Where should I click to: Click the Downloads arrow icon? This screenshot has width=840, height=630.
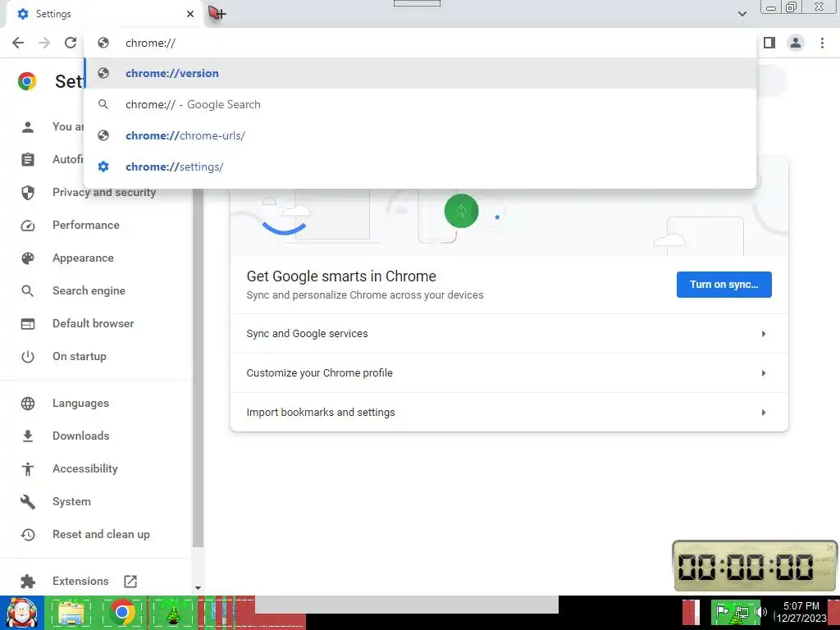pyautogui.click(x=27, y=436)
